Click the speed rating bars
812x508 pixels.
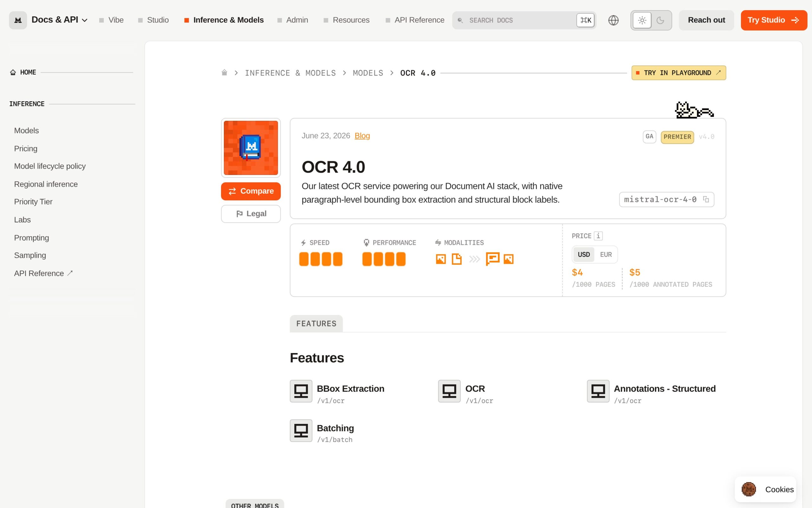click(321, 259)
